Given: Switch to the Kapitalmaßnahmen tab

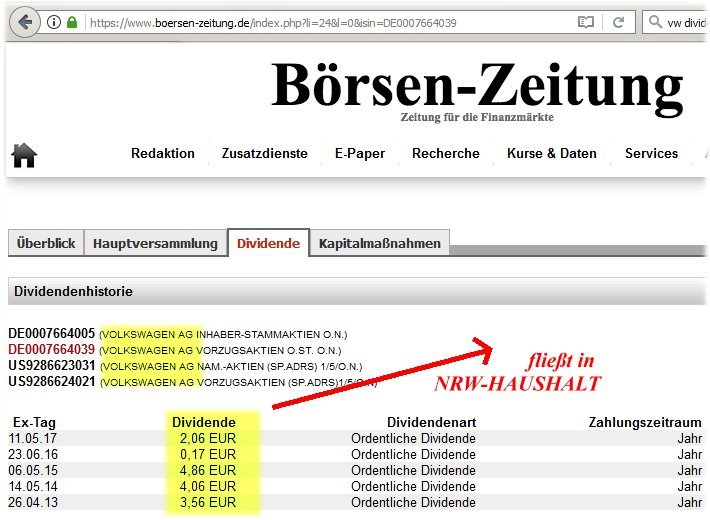Looking at the screenshot, I should pos(379,243).
